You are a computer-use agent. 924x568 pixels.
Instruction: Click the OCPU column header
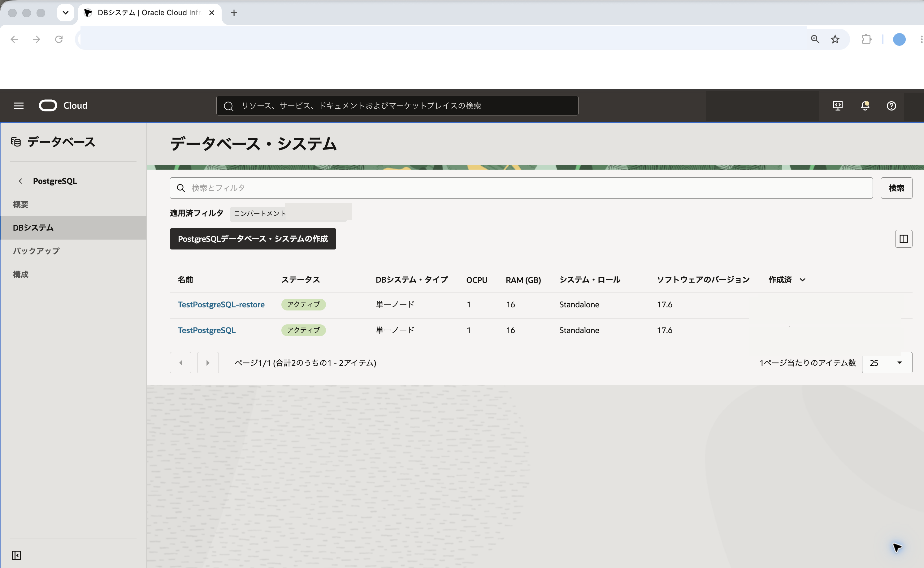477,280
